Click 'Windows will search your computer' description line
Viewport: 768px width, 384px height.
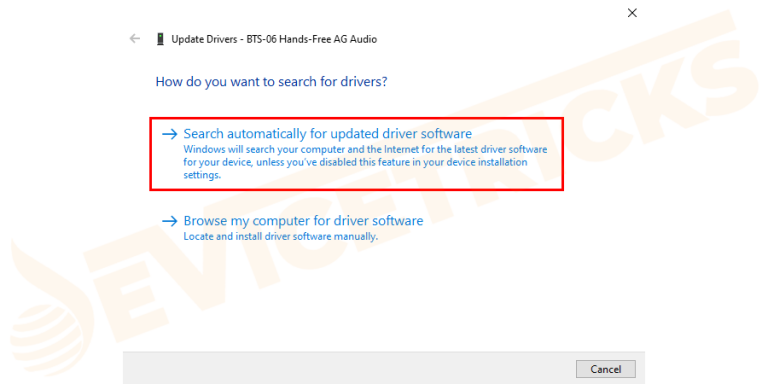(x=365, y=149)
